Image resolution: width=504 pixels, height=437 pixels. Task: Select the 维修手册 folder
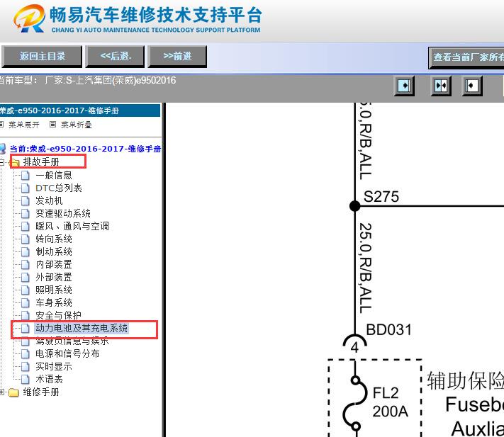41,392
